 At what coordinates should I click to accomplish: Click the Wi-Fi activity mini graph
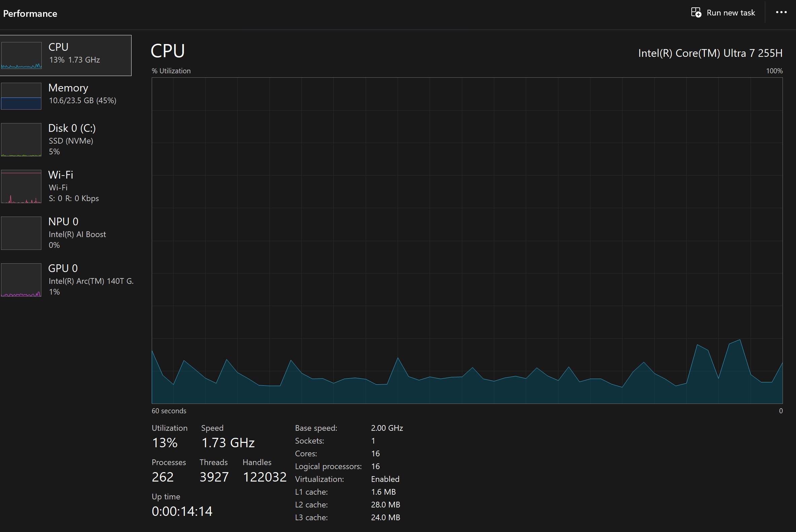tap(22, 186)
